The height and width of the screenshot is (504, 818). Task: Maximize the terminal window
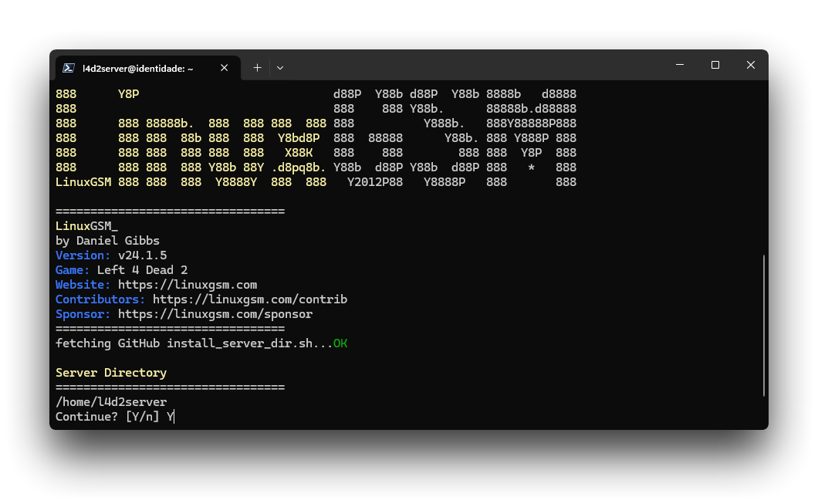[x=715, y=65]
